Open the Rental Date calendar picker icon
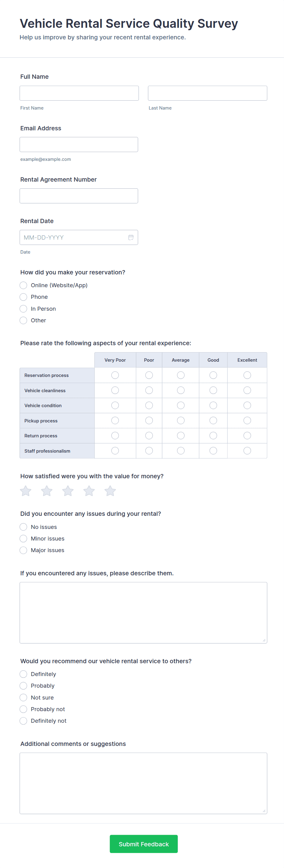The height and width of the screenshot is (868, 284). click(131, 237)
